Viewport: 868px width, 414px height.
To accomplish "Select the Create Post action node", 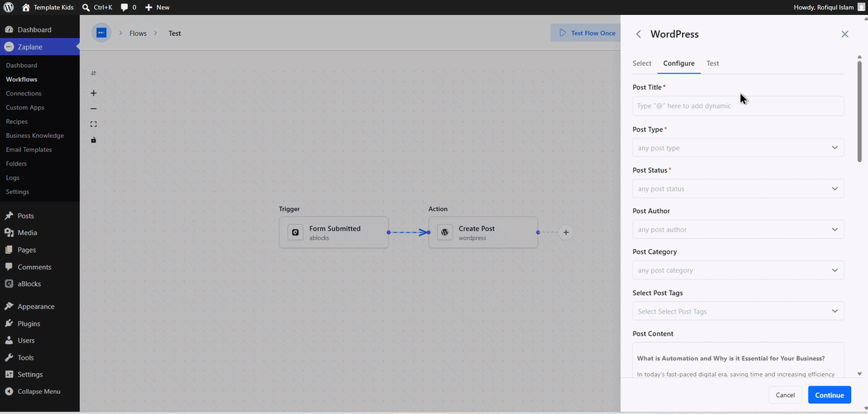I will click(483, 232).
